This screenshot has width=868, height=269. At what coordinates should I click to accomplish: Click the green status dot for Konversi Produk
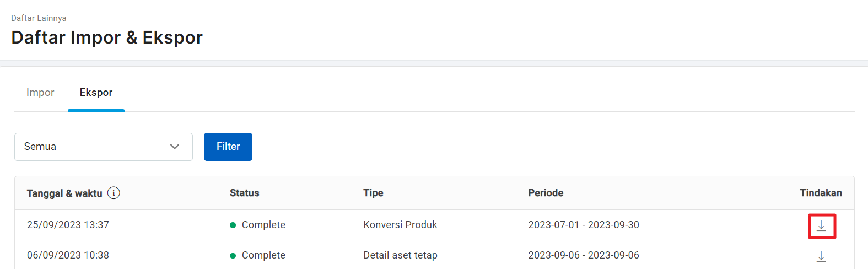point(233,225)
